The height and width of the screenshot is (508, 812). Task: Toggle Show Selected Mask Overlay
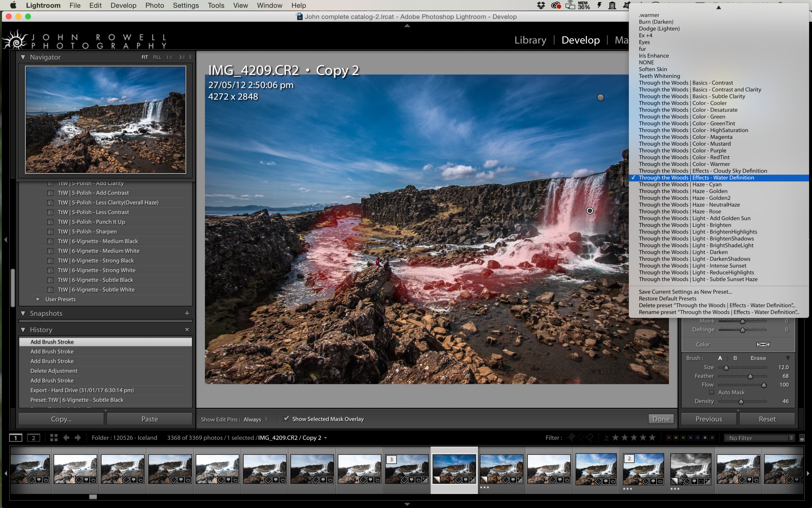[x=286, y=418]
